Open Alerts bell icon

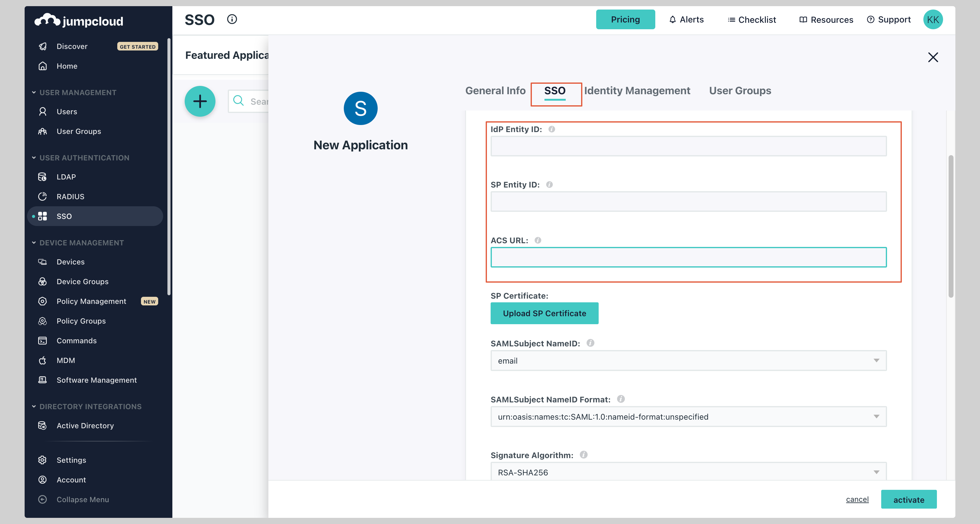tap(672, 19)
